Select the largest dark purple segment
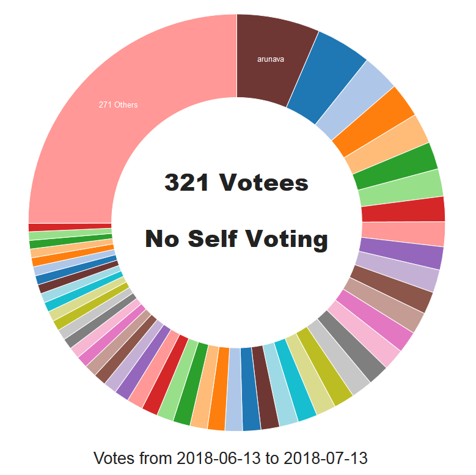The width and height of the screenshot is (476, 475). coord(401,254)
